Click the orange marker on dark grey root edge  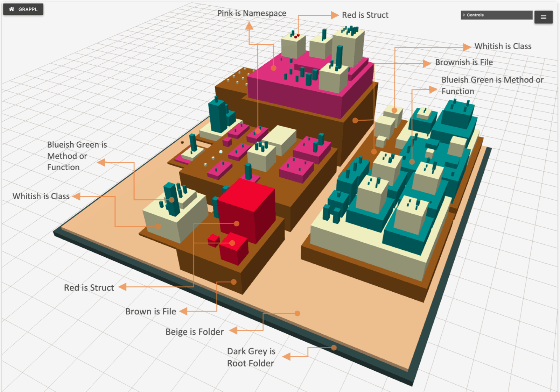tap(334, 348)
